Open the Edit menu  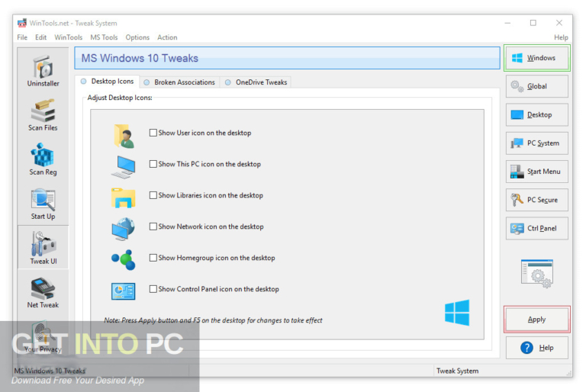[x=40, y=37]
